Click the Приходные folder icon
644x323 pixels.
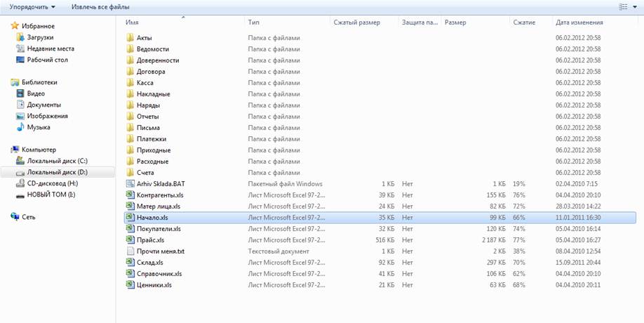(130, 150)
